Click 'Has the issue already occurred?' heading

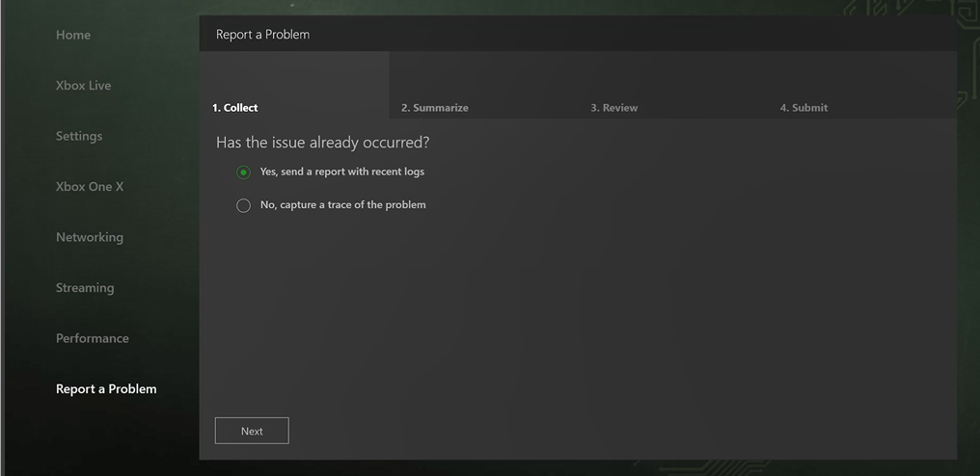click(322, 143)
